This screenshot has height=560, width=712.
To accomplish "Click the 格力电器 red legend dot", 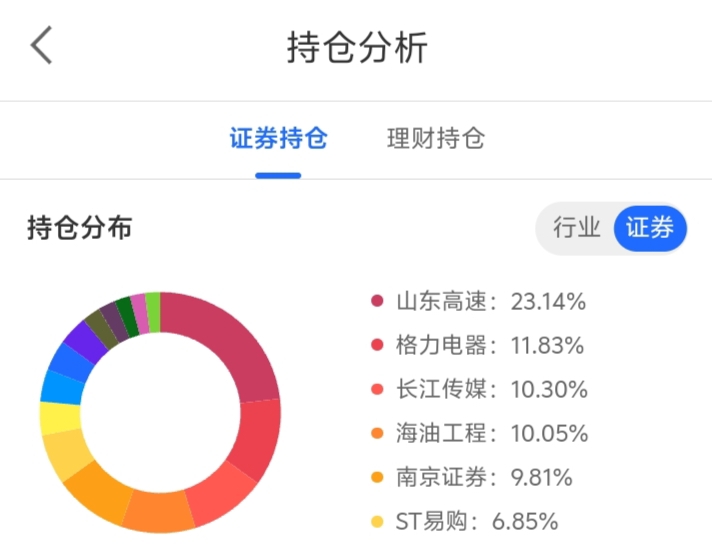I will coord(377,345).
